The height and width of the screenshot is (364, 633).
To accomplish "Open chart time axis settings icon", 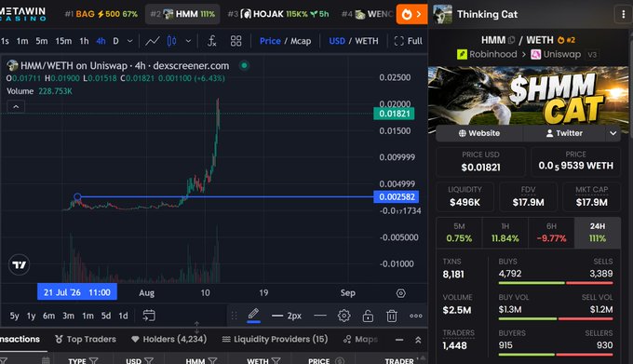I will (400, 293).
